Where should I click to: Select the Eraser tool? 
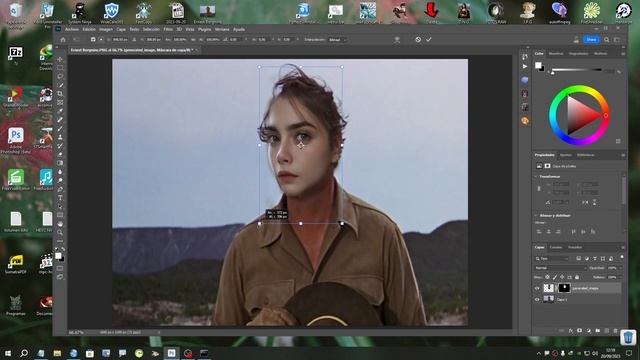[x=60, y=154]
